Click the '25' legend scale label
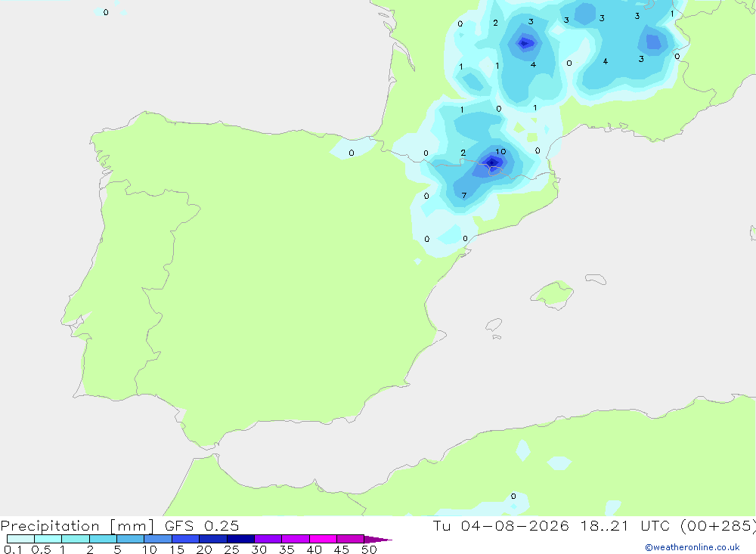756x554 pixels. click(231, 549)
